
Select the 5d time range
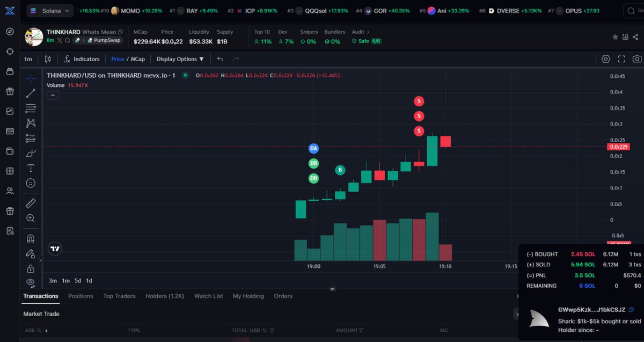point(78,281)
